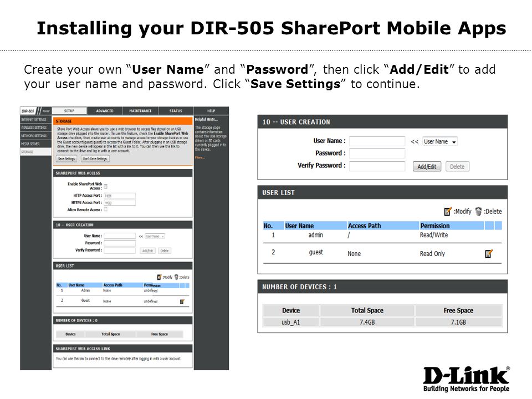Click the 'None' access path for guest in enlarged list
The height and width of the screenshot is (399, 532).
click(354, 253)
